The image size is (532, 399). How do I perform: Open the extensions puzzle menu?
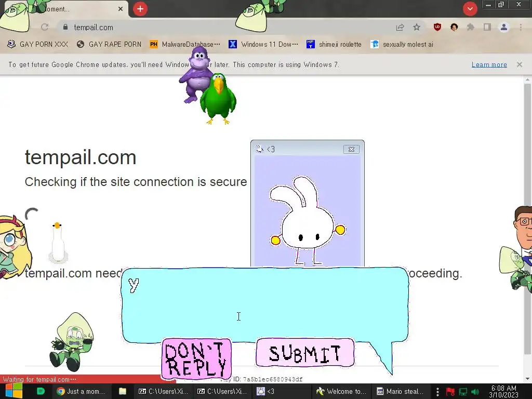tap(470, 27)
